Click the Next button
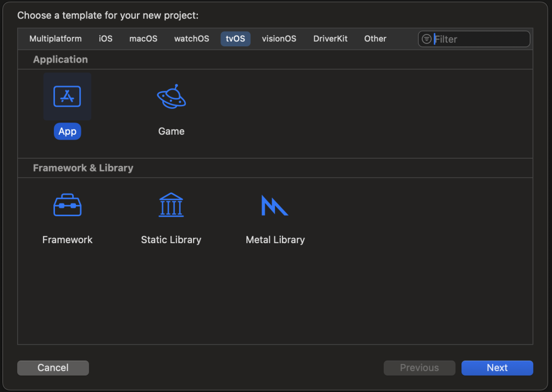 497,368
